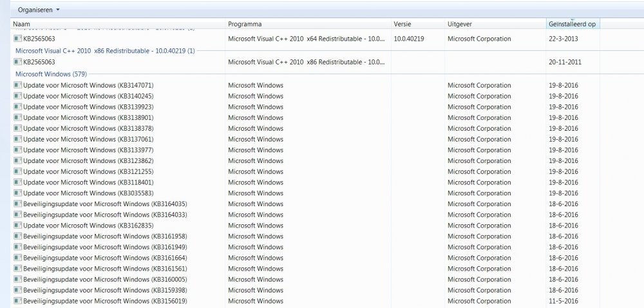
Task: Select 'Beveiligingsupdate voor Microsoft Windows (KB3161664)'
Action: tap(105, 258)
